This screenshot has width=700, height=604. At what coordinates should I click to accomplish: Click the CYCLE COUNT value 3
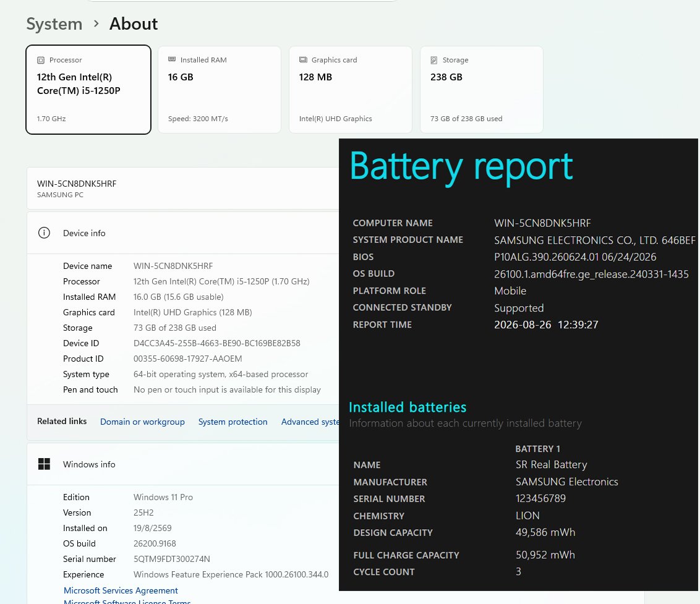coord(518,571)
